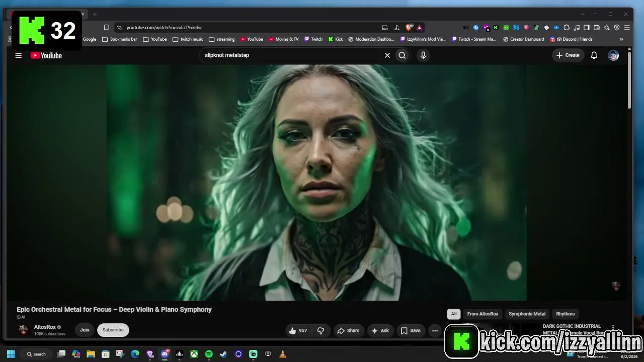Click the search magnifier button
644x362 pixels.
pos(402,55)
